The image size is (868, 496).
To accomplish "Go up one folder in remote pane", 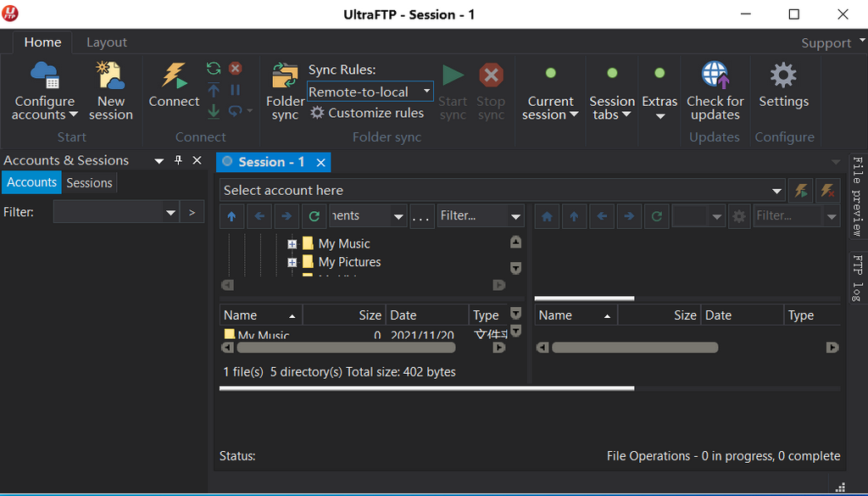I will point(574,216).
